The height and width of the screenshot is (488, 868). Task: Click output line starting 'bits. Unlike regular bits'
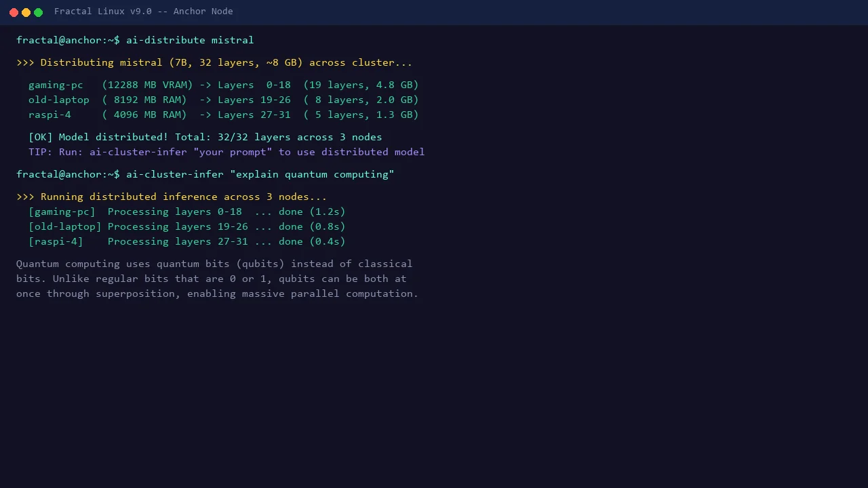coord(212,279)
